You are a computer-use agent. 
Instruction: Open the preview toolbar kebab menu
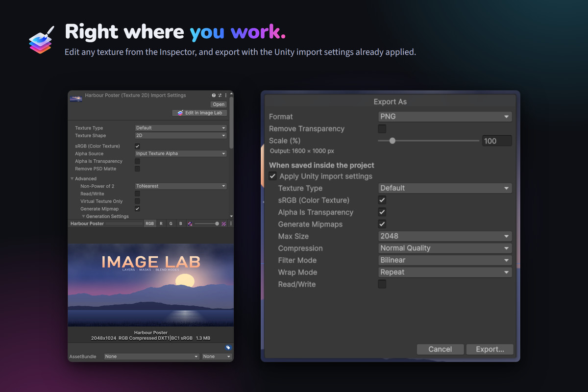(231, 223)
